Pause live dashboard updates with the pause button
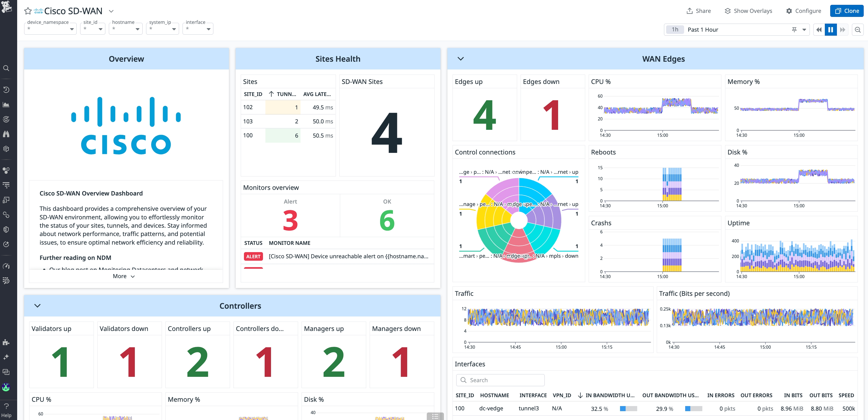 [x=830, y=29]
